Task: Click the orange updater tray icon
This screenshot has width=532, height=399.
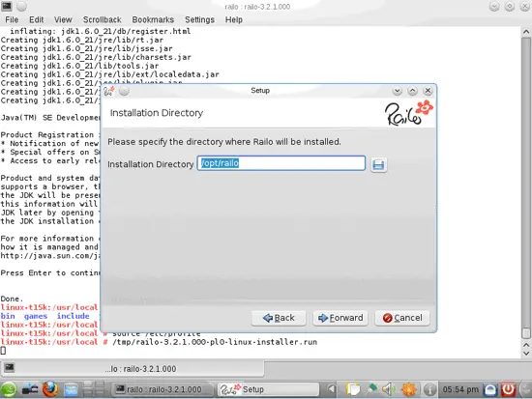Action: pyautogui.click(x=408, y=389)
